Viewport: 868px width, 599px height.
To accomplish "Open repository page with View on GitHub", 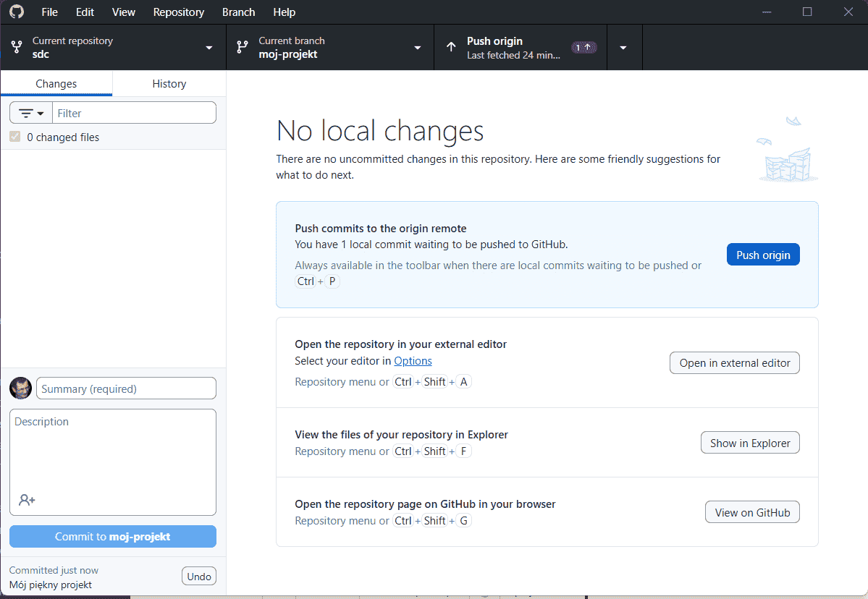I will pyautogui.click(x=752, y=511).
